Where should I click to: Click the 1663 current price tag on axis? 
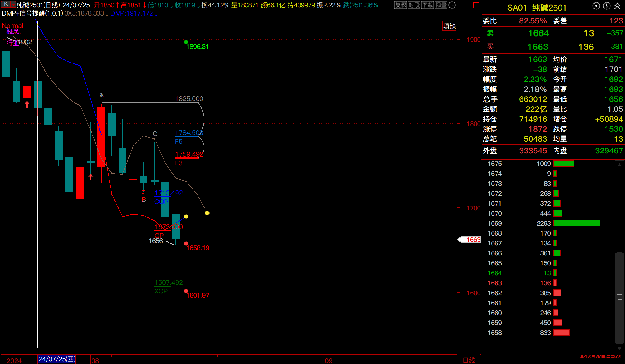coord(469,240)
